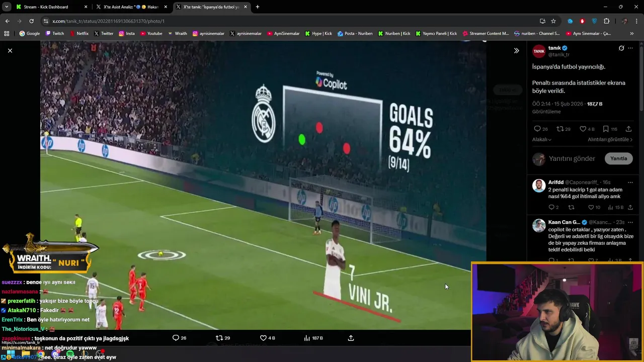Open the Youtube bookmark
The width and height of the screenshot is (644, 362).
(x=151, y=34)
